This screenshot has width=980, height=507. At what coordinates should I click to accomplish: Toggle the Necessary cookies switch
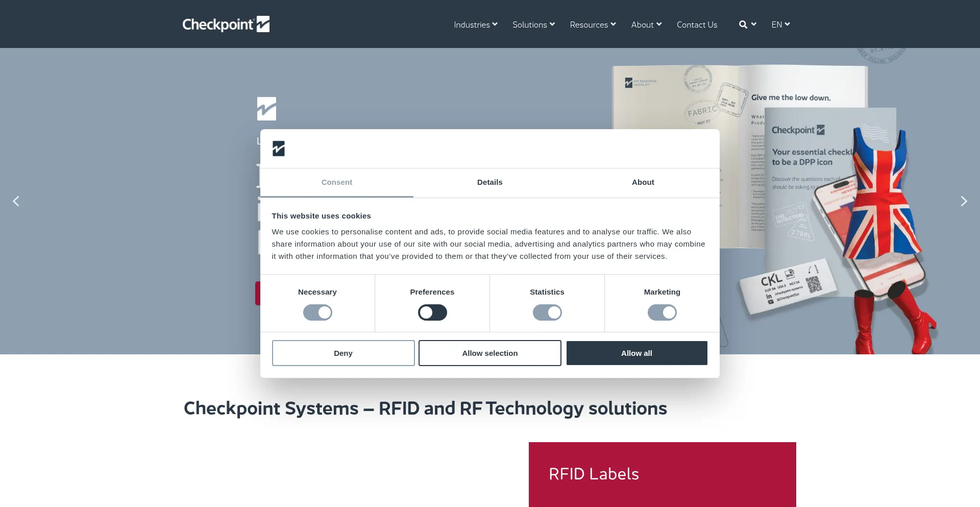317,312
